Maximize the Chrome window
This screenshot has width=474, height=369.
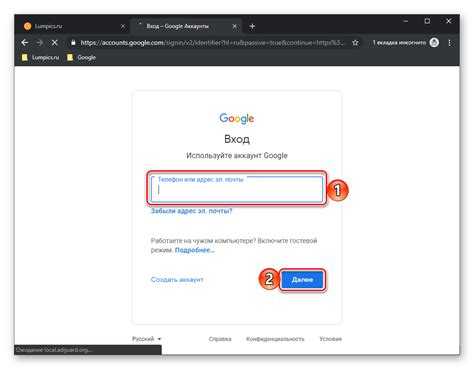pos(427,21)
